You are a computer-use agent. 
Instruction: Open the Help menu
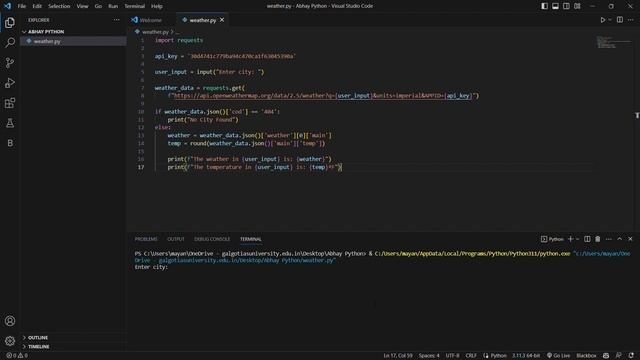(157, 6)
